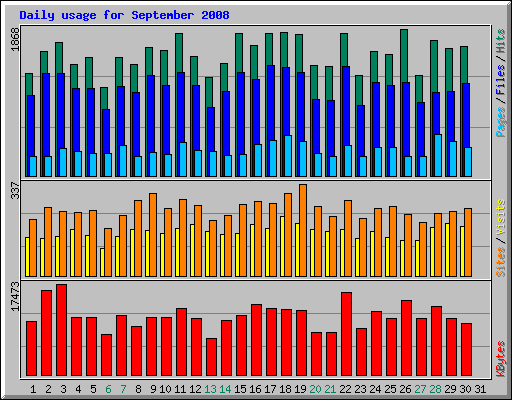The width and height of the screenshot is (512, 400).
Task: Click day label 23 on the x-axis
Action: pos(360,389)
